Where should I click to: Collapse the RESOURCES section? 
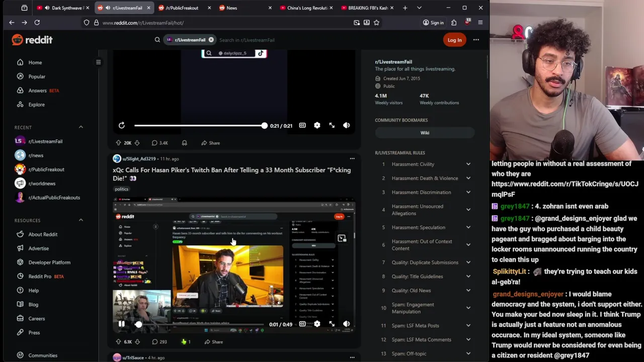[x=80, y=220]
